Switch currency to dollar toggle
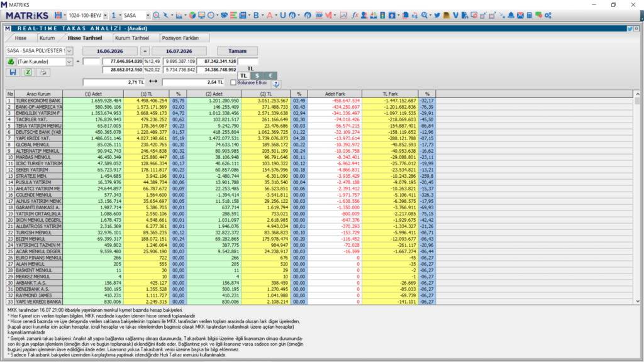Screen dimensions: 644x362 (x=257, y=75)
